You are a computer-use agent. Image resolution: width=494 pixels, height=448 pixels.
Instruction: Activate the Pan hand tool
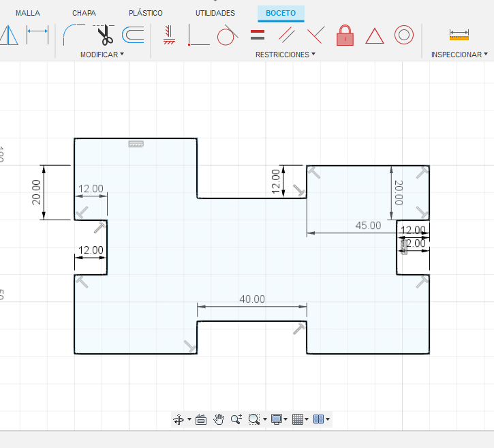point(219,419)
